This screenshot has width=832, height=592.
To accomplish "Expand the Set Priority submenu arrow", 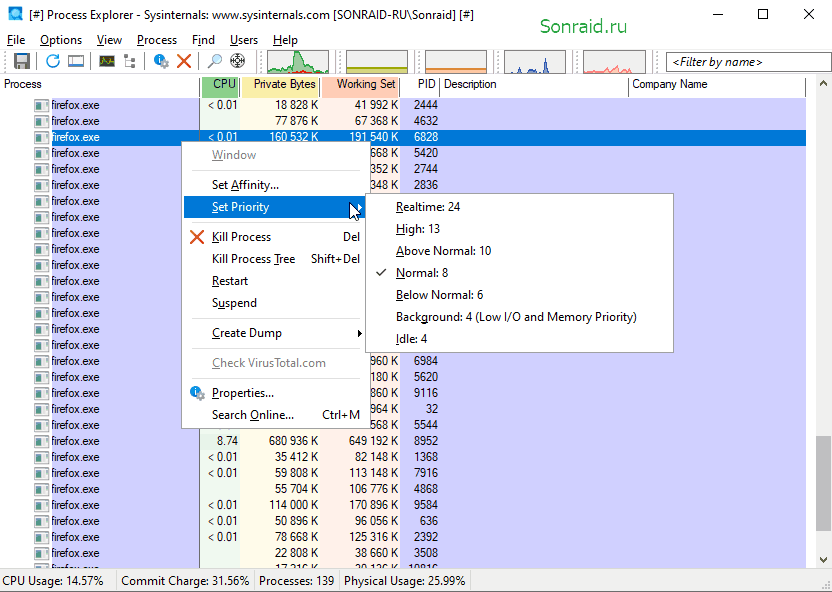I will click(359, 207).
